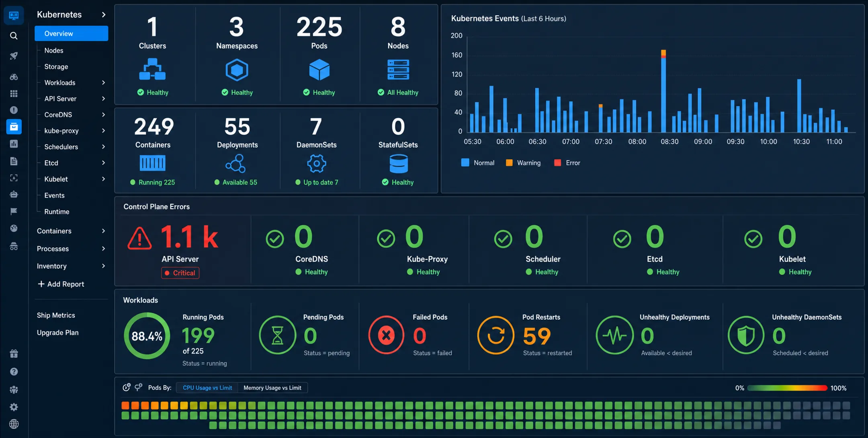Expand the CoreDNS submenu
The height and width of the screenshot is (438, 868).
[x=103, y=115]
